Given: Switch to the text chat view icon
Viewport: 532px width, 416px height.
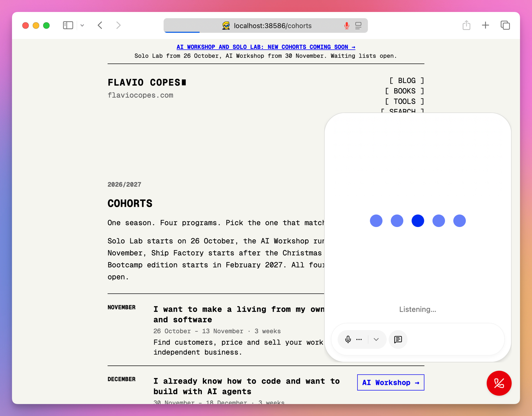Looking at the screenshot, I should click(398, 339).
